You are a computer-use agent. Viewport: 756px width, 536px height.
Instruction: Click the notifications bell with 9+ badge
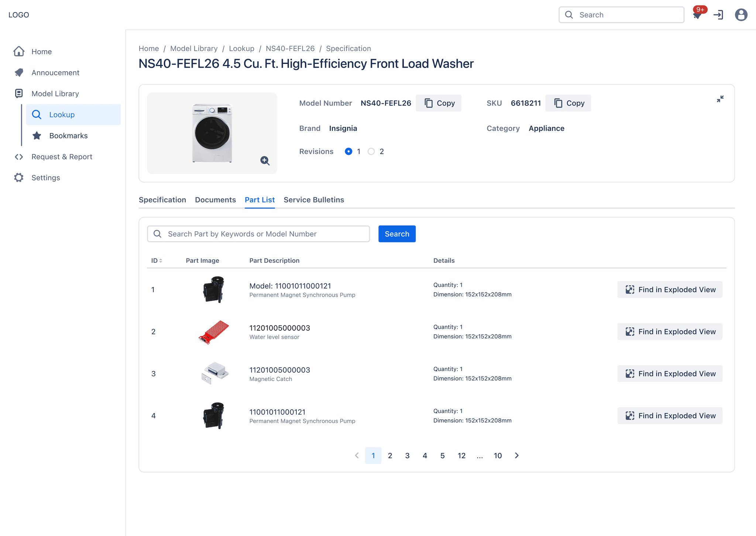(x=697, y=15)
